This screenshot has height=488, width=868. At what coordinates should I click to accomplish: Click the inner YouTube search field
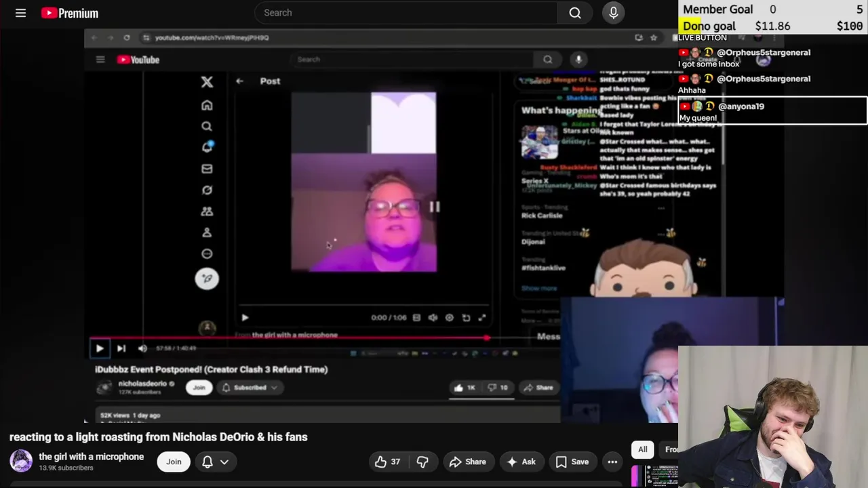(414, 60)
